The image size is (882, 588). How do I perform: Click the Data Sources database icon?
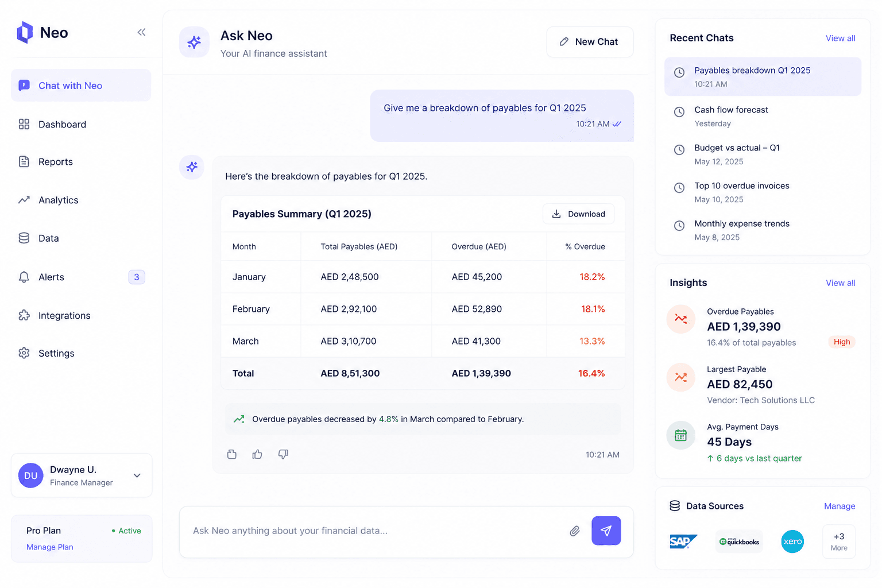(x=675, y=506)
